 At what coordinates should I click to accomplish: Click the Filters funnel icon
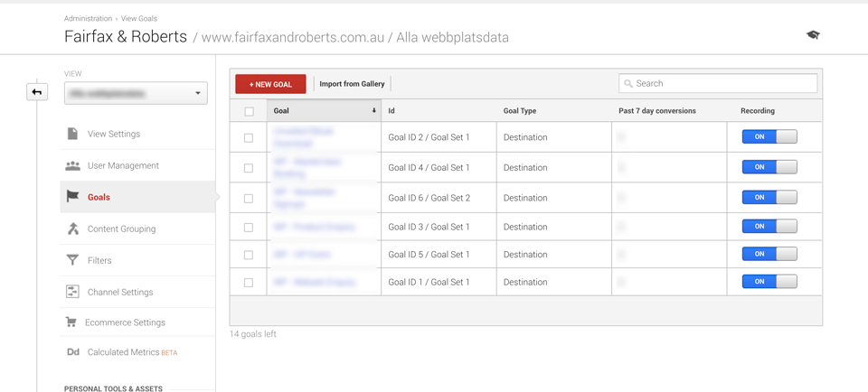coord(72,260)
